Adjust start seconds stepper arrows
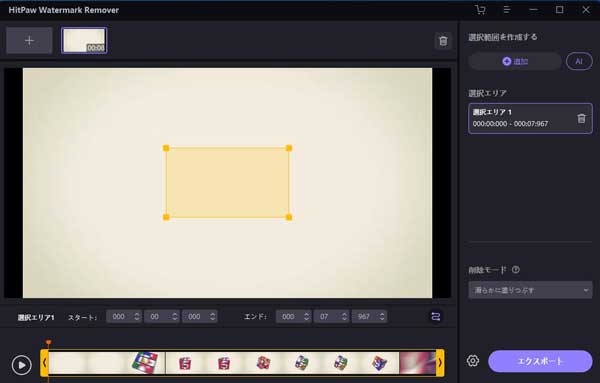 pos(175,316)
